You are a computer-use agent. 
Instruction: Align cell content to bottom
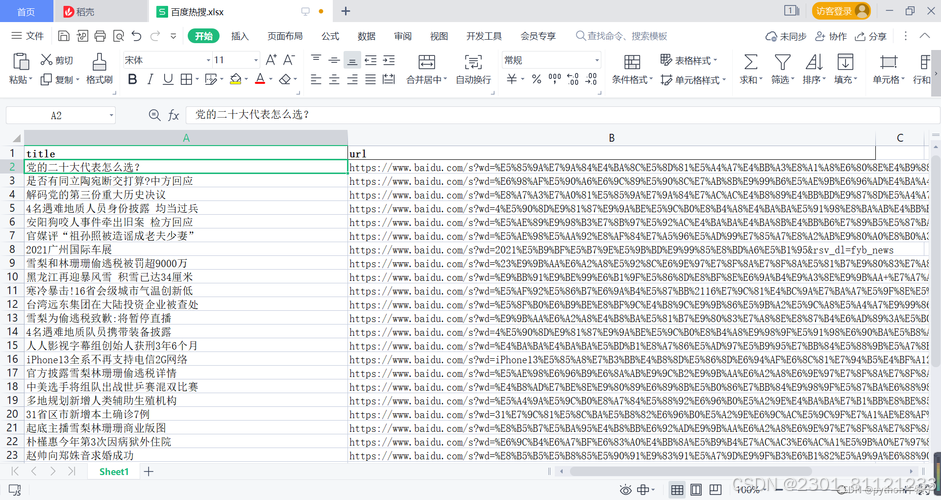click(x=352, y=59)
